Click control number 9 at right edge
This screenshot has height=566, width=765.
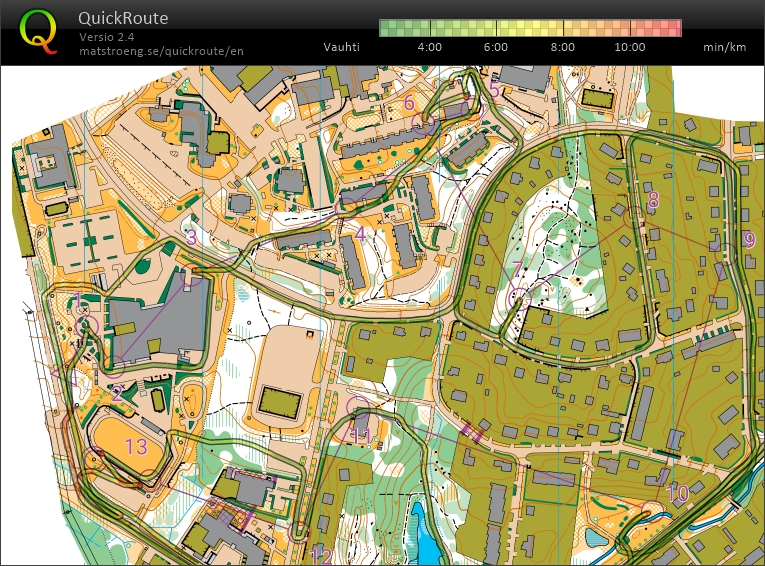pyautogui.click(x=748, y=239)
